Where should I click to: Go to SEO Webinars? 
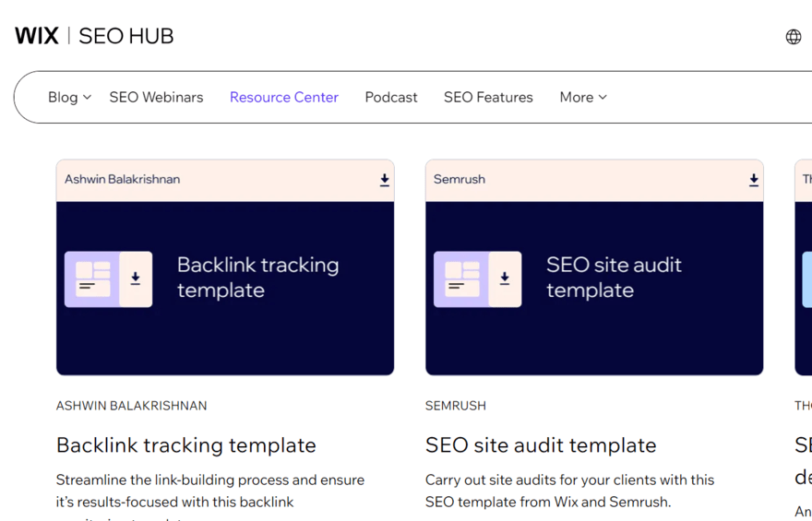(156, 97)
